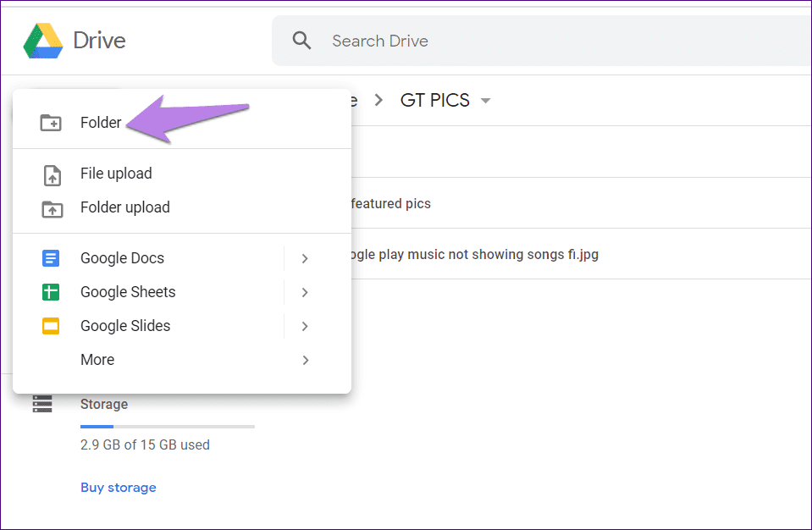812x530 pixels.
Task: Click the File upload icon
Action: pos(52,175)
